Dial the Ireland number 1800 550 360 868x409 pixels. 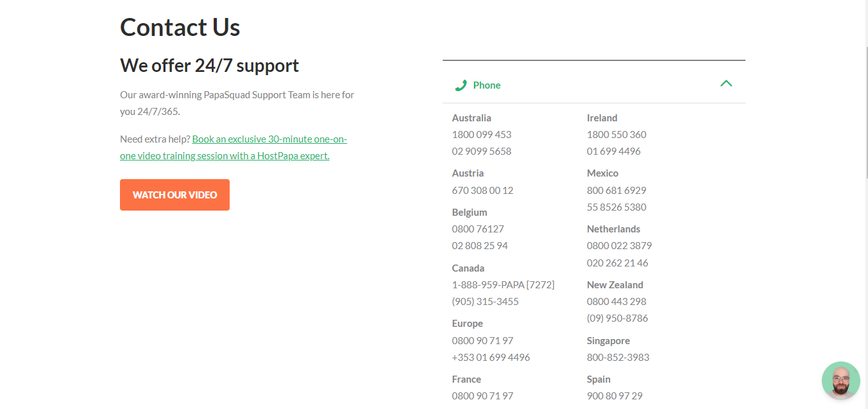(x=616, y=134)
